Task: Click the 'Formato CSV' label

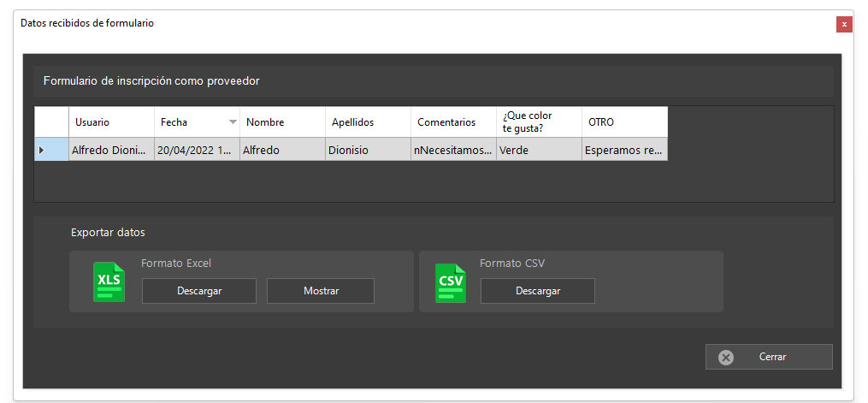Action: click(512, 264)
